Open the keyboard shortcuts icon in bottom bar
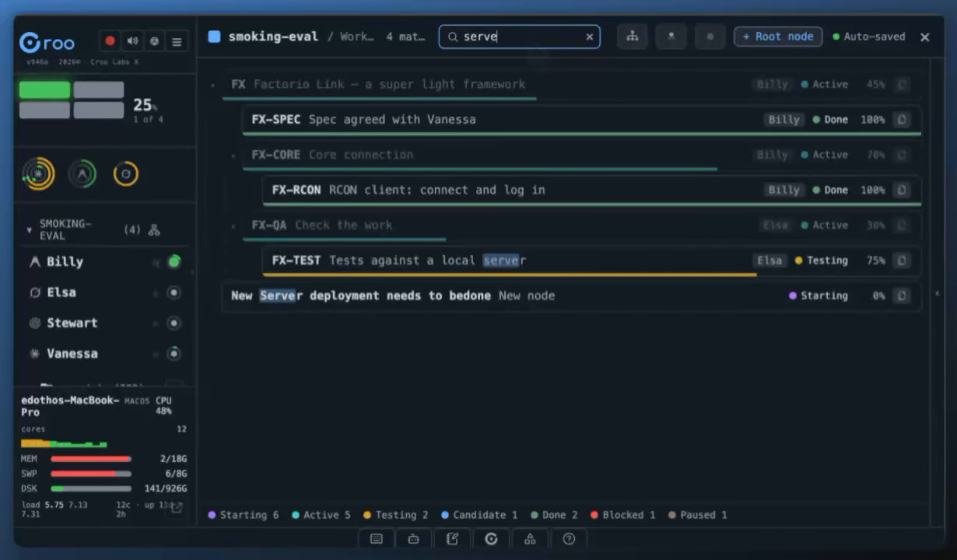 (377, 538)
